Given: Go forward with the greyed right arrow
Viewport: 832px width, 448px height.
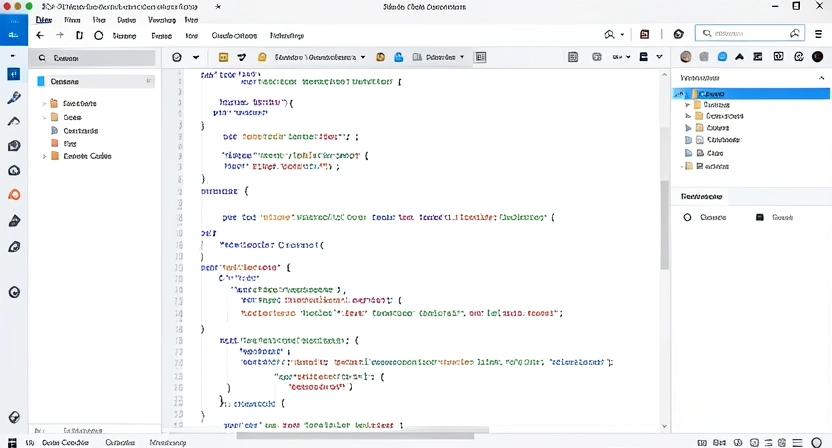Looking at the screenshot, I should tap(60, 35).
